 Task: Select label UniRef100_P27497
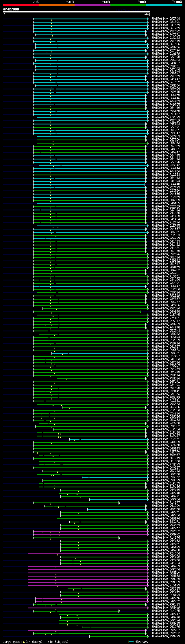[166, 356]
